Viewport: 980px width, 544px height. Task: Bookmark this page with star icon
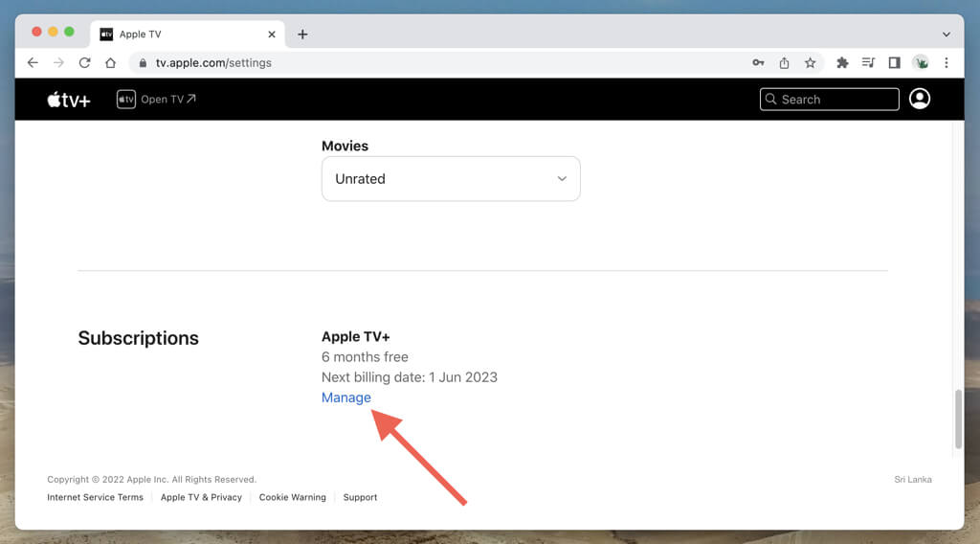(810, 62)
